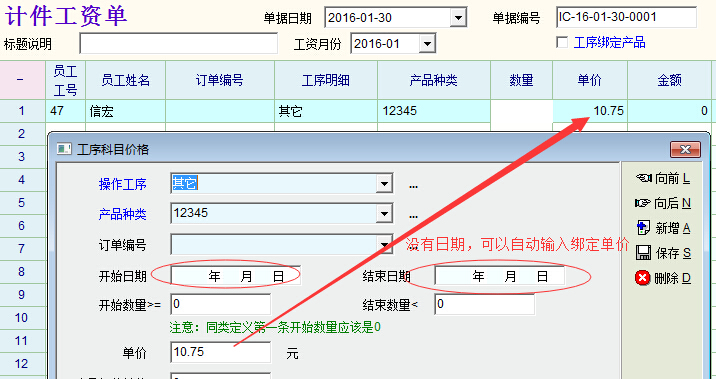The image size is (716, 379).
Task: Open the 单据日期 date dropdown
Action: (458, 18)
